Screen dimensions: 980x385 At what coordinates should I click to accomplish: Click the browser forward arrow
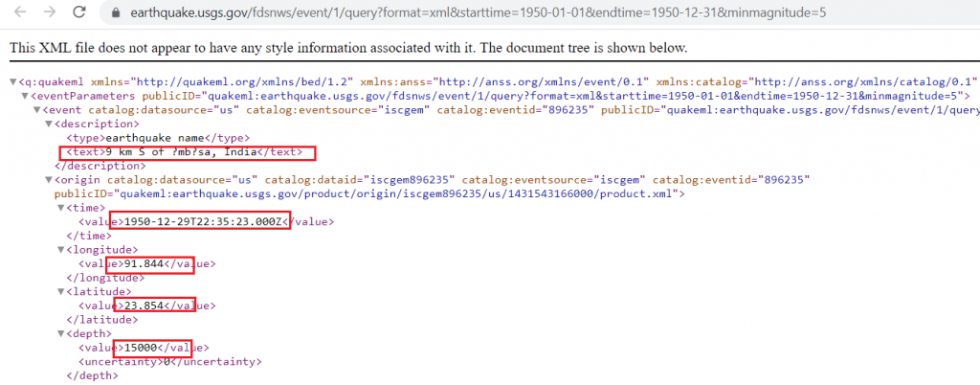click(x=47, y=12)
